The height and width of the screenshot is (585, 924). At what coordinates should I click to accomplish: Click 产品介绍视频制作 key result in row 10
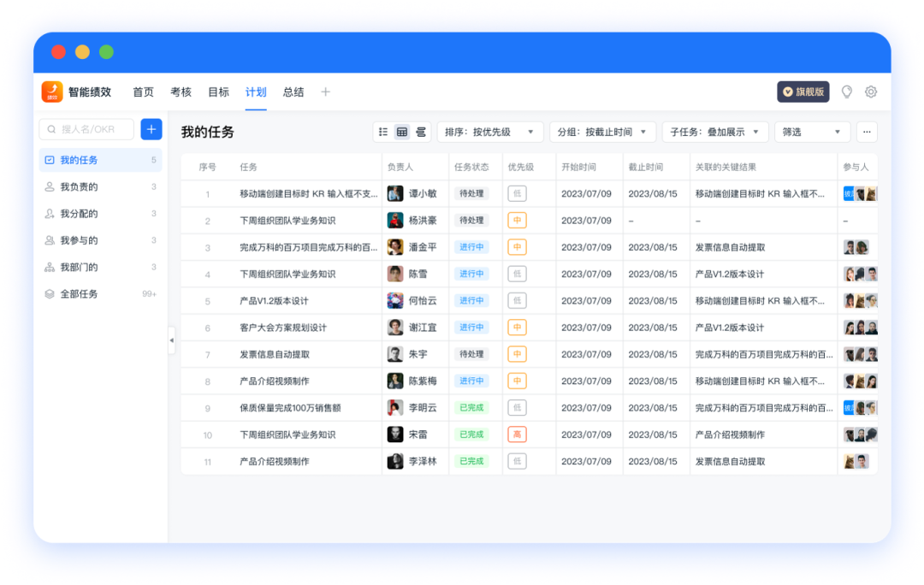[x=730, y=434]
